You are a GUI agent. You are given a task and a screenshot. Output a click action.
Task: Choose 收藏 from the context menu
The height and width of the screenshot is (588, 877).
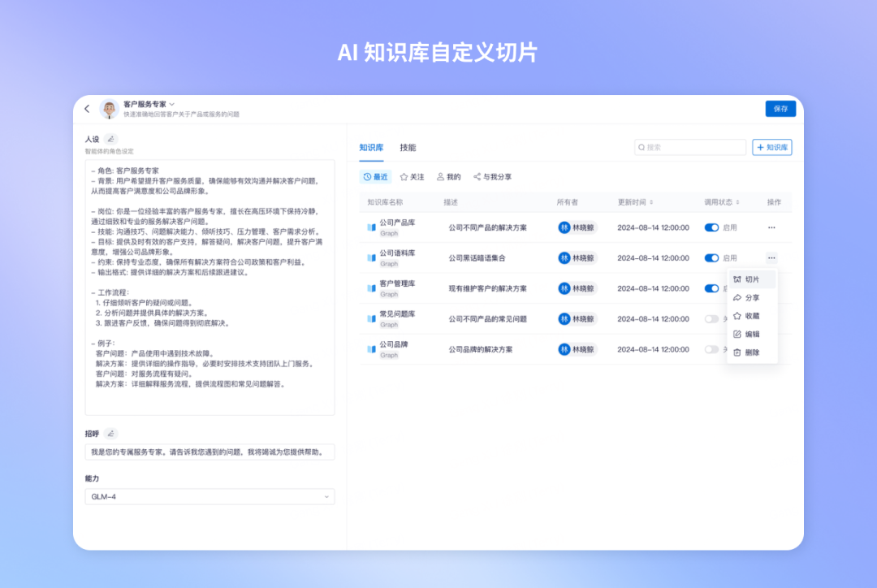(x=752, y=316)
